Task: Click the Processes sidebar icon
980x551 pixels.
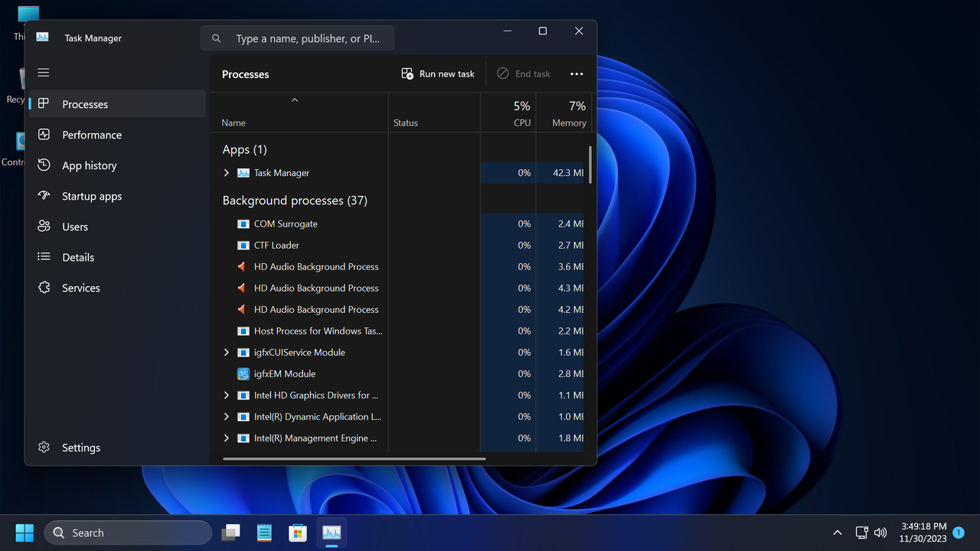Action: [44, 103]
